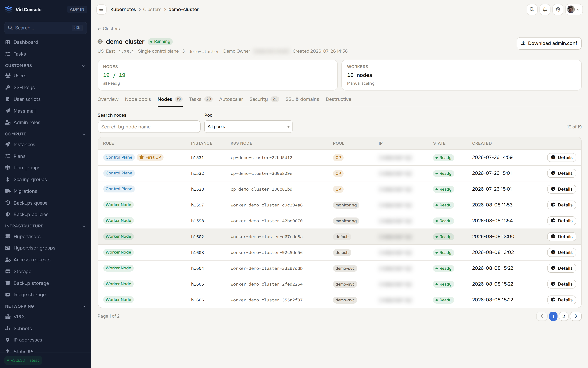Click the next page arrow
Viewport: 588px width, 368px height.
(x=576, y=316)
